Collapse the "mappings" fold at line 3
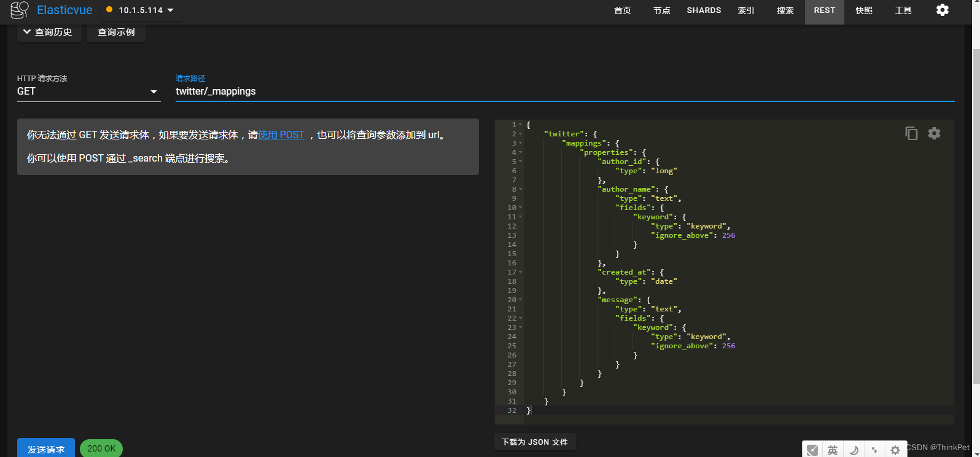Viewport: 980px width, 457px height. (521, 143)
